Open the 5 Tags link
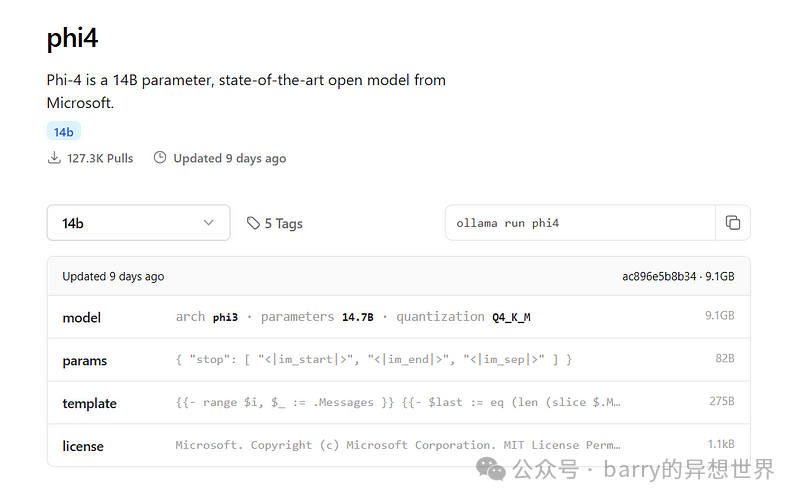The width and height of the screenshot is (800, 501). tap(282, 223)
